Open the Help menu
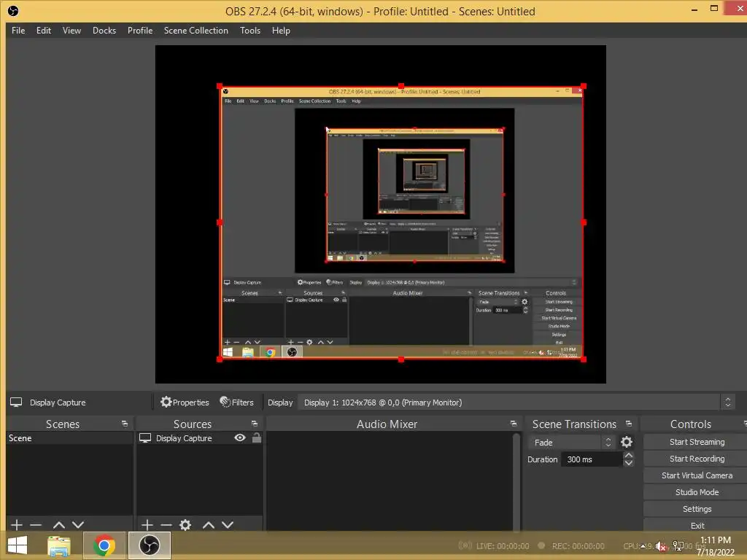 (x=281, y=31)
